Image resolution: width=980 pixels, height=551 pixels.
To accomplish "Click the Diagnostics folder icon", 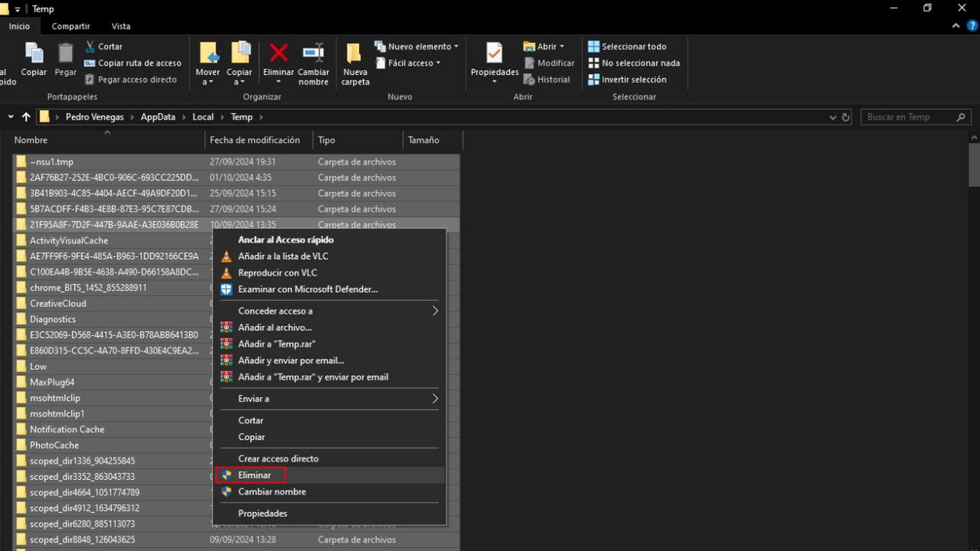I will tap(21, 319).
